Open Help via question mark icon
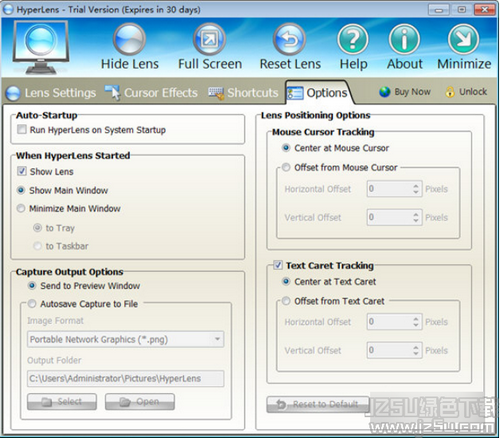 tap(353, 39)
